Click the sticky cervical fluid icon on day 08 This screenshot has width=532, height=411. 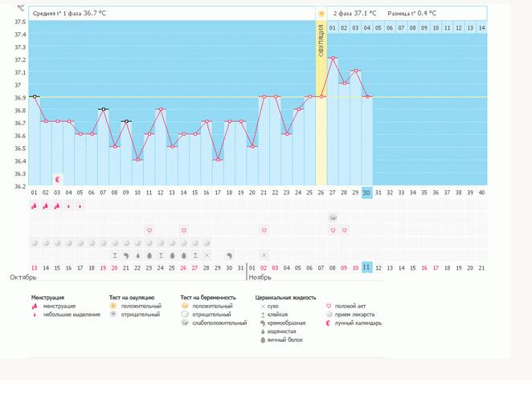[114, 255]
